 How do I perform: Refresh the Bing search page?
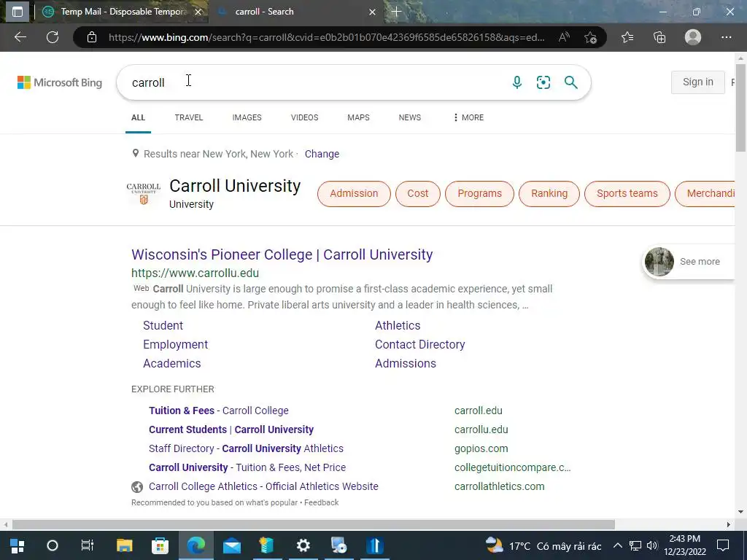click(x=53, y=37)
